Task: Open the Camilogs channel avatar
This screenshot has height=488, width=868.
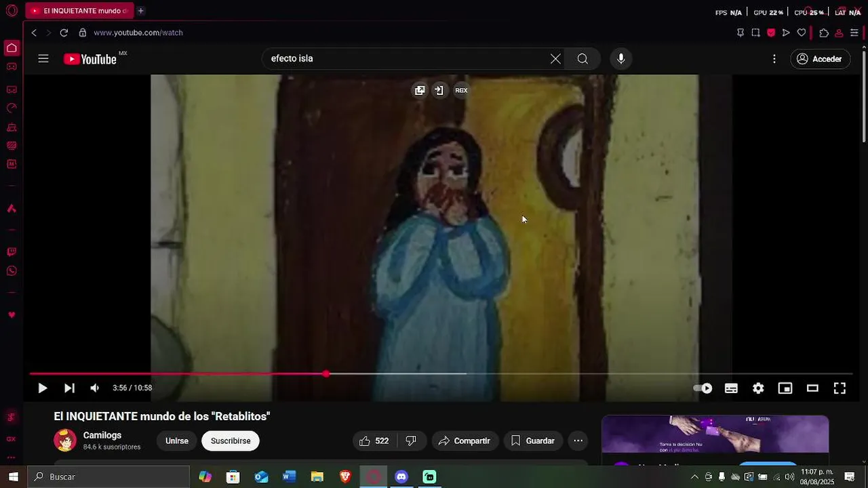Action: click(x=65, y=441)
